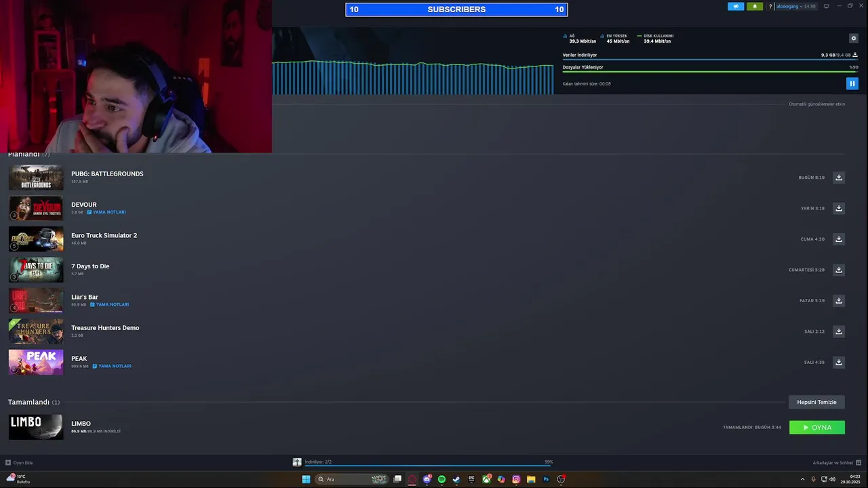Screen dimensions: 868x488
Task: Start Treasure Hunters Demo download
Action: pyautogui.click(x=839, y=331)
